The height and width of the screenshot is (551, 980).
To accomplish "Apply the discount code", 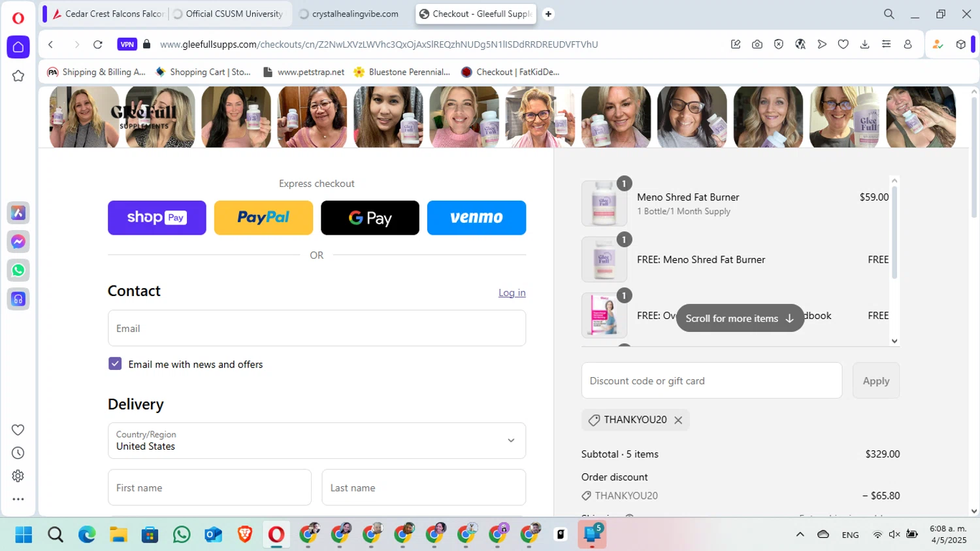I will (x=876, y=380).
